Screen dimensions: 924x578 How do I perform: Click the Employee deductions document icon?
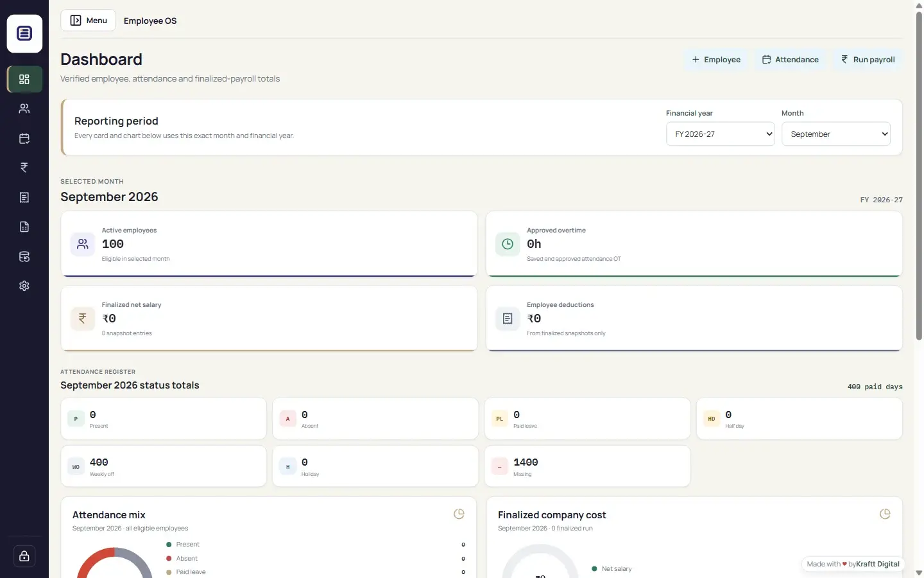click(x=508, y=319)
